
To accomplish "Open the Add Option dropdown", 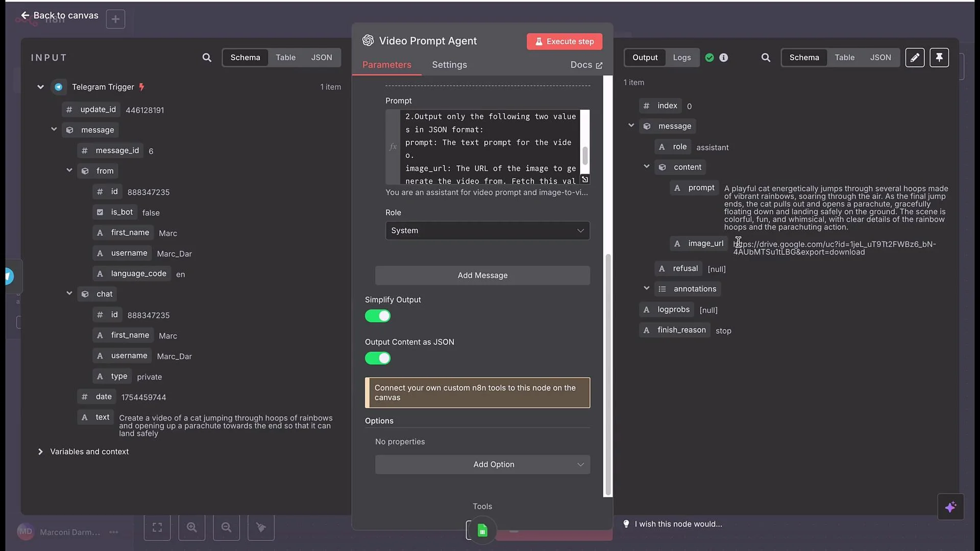I will 482,465.
